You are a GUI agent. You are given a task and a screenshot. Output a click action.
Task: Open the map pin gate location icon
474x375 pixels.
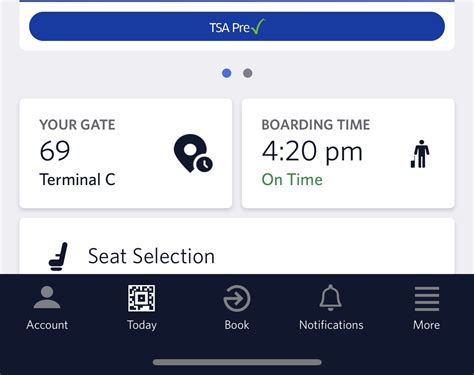tap(193, 153)
